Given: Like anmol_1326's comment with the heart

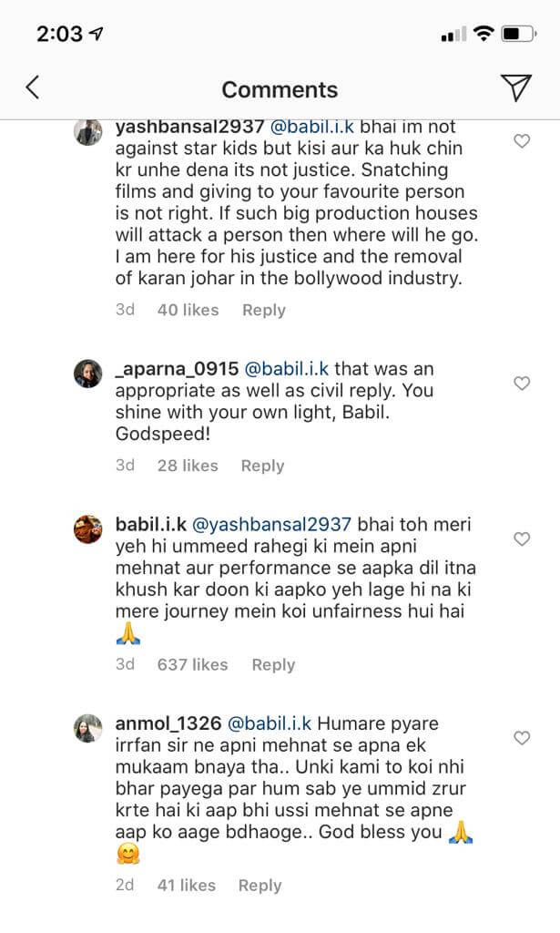Looking at the screenshot, I should [x=522, y=738].
